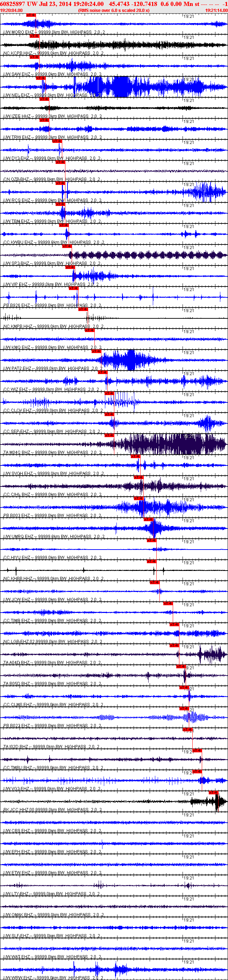Select the end time 19:21:14.00 label

(x=216, y=10)
